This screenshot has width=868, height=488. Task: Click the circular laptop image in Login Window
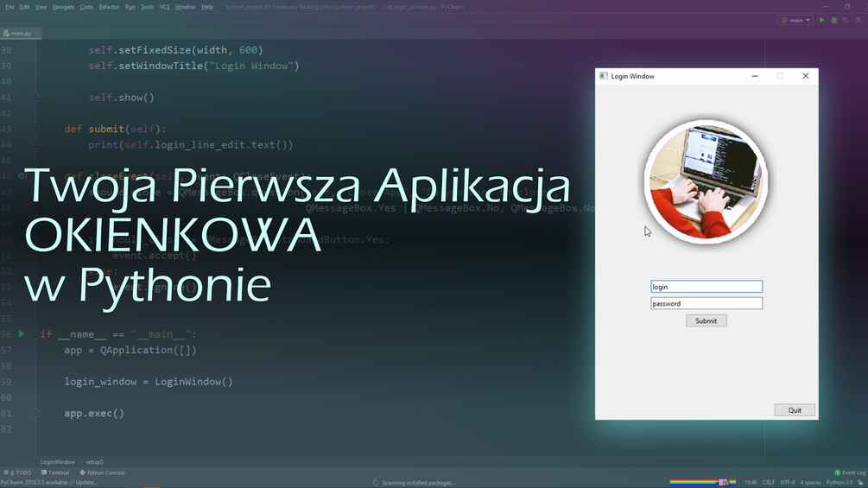(706, 182)
